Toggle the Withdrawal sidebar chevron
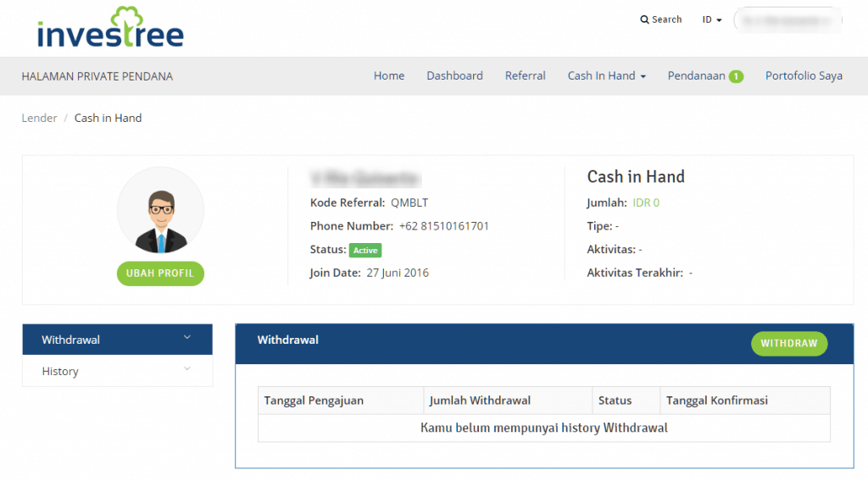 [187, 337]
